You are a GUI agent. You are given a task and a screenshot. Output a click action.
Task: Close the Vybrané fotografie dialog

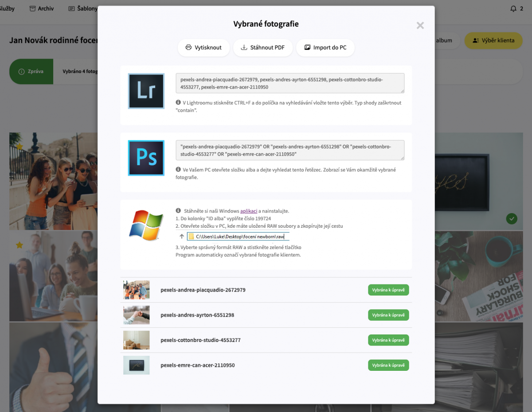(420, 26)
